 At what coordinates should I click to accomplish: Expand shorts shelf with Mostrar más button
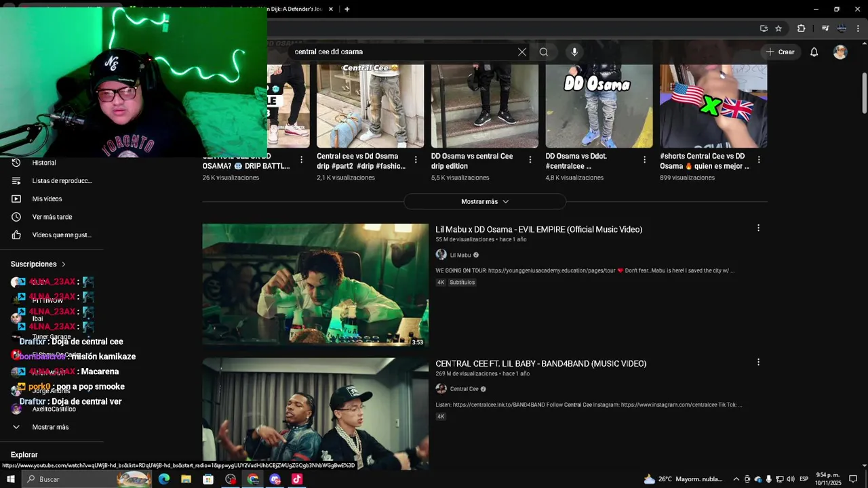pos(485,201)
